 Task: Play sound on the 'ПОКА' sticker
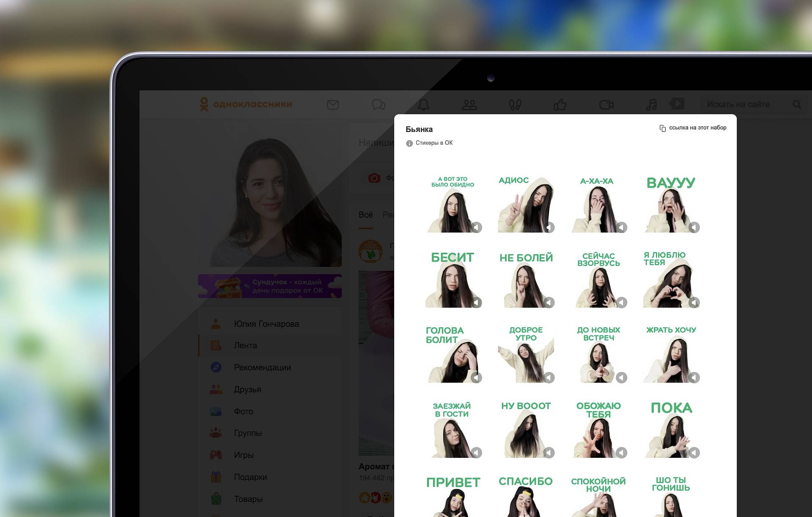[x=694, y=452]
